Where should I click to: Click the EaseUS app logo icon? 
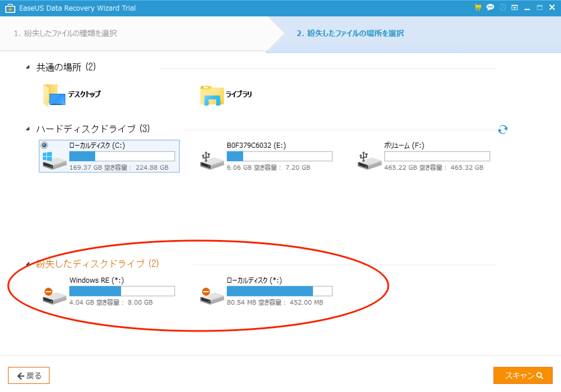click(x=10, y=8)
